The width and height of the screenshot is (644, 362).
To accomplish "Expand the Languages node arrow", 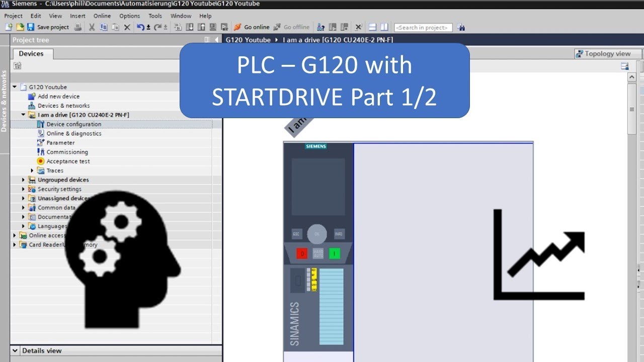I will (x=23, y=226).
